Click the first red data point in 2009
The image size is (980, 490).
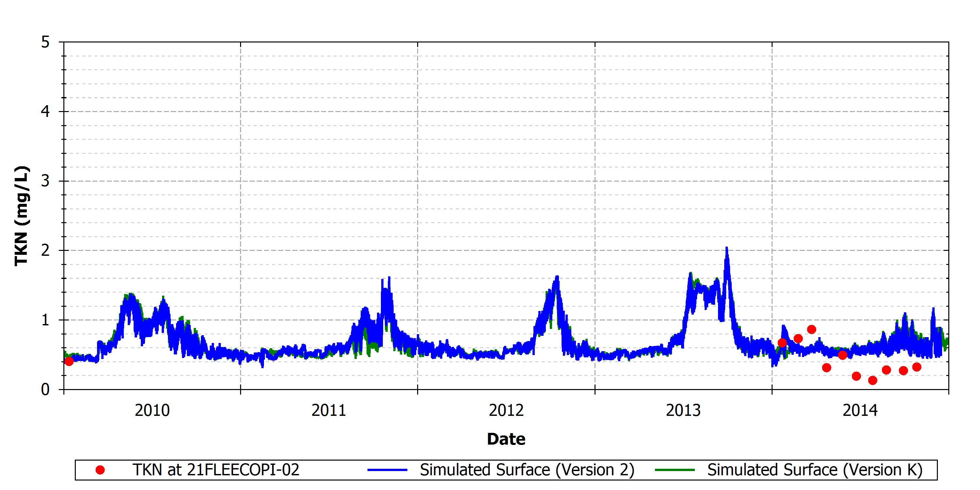point(69,361)
